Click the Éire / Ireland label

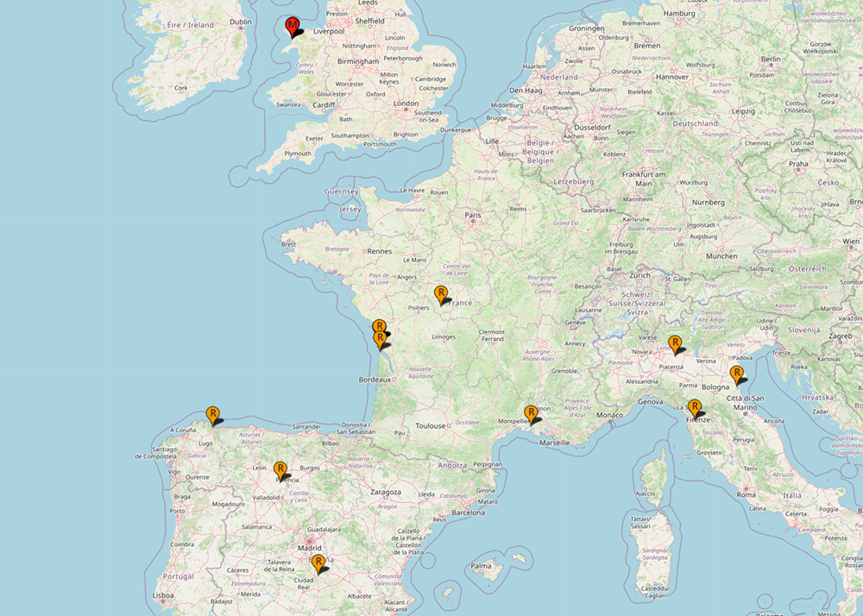(x=191, y=25)
